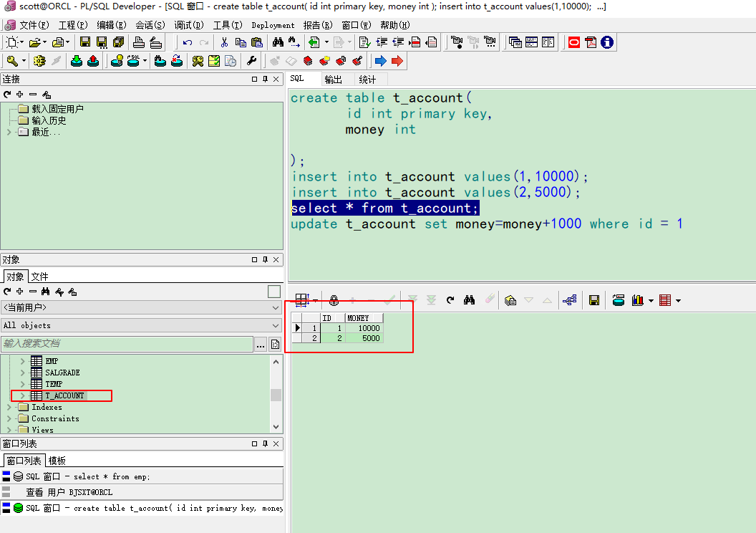This screenshot has width=756, height=533.
Task: Select SQL 窗口 - create table t_account entry
Action: coord(142,508)
